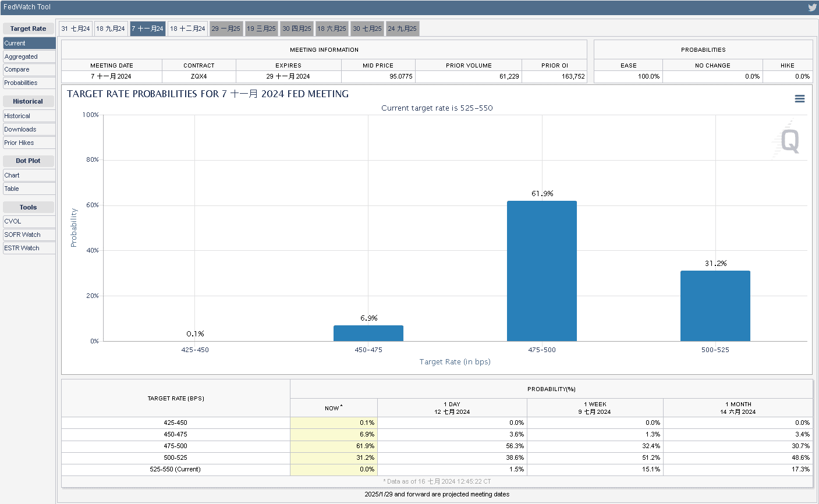
Task: Click the 1 MONTH 14 六月 2024 column header
Action: [x=738, y=408]
